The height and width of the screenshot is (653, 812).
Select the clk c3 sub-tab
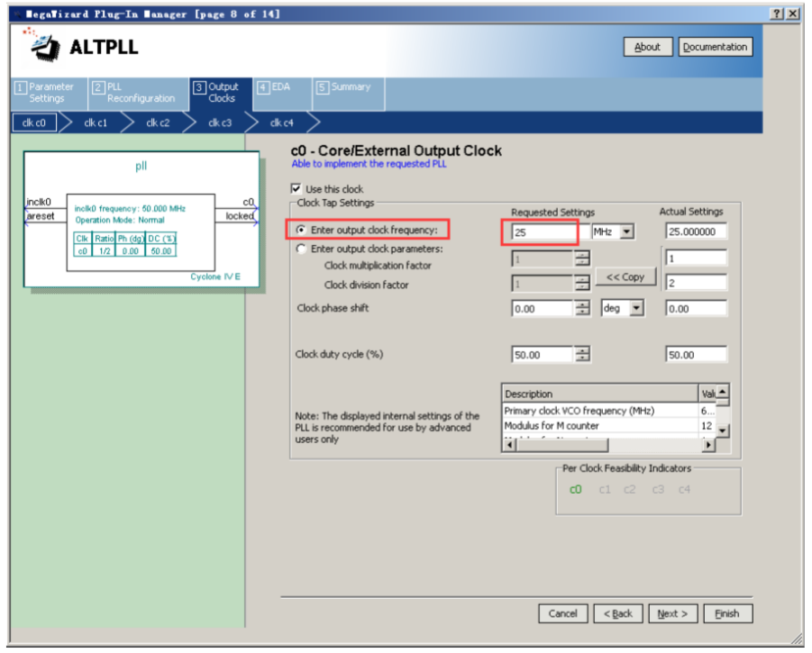pyautogui.click(x=220, y=123)
